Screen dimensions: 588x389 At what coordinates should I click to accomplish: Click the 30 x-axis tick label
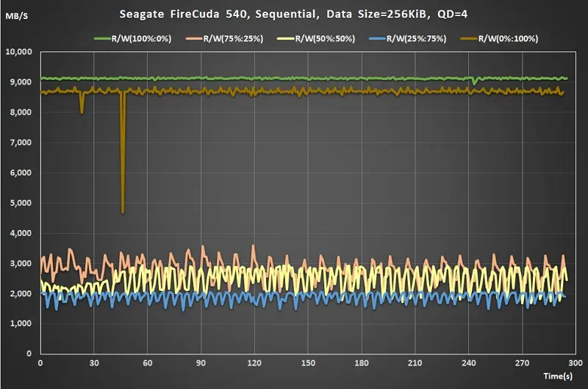(x=94, y=363)
